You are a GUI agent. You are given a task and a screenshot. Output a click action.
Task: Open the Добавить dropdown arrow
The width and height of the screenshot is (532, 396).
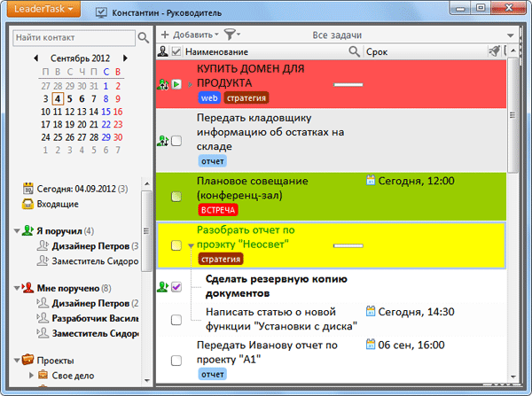tap(217, 35)
